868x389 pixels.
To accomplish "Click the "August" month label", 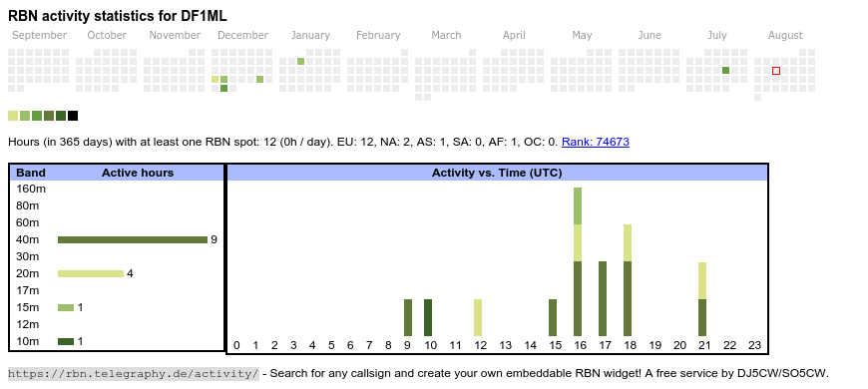I will tap(785, 36).
